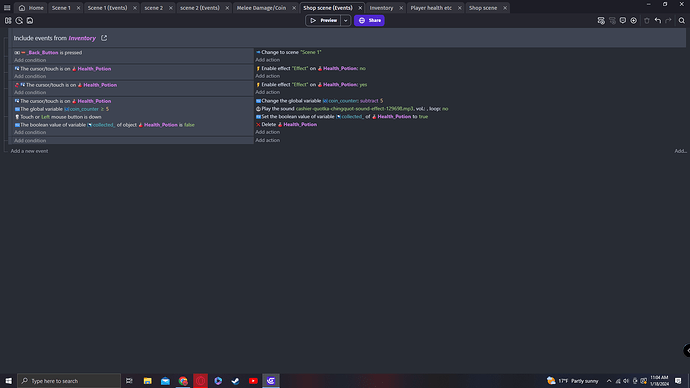Viewport: 690px width, 388px height.
Task: Select the Enable effect "Effect": yes action
Action: pos(312,84)
